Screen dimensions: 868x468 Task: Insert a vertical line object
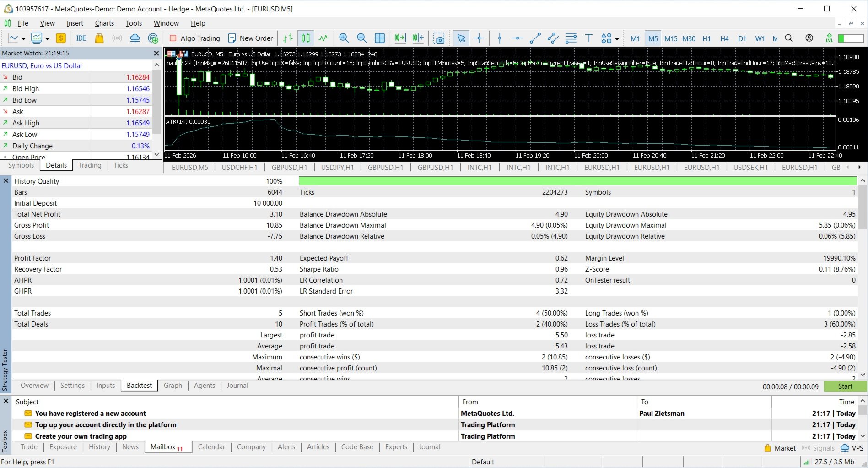point(500,38)
